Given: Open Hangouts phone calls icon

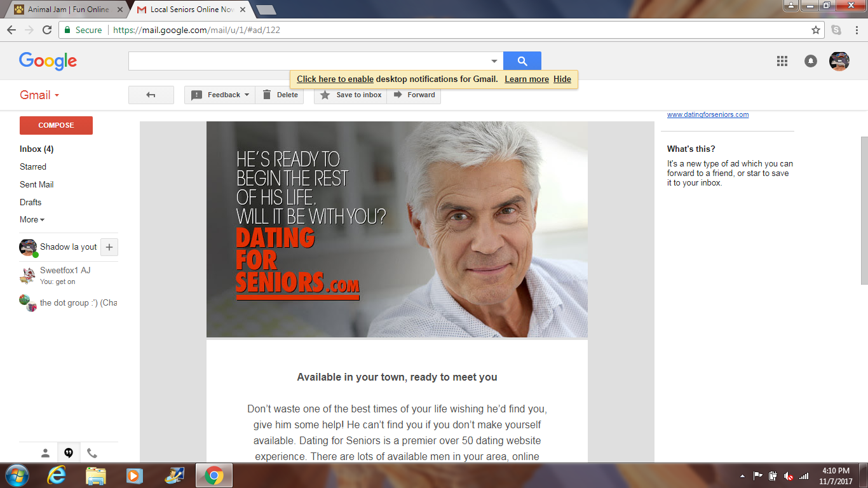Looking at the screenshot, I should (x=92, y=453).
